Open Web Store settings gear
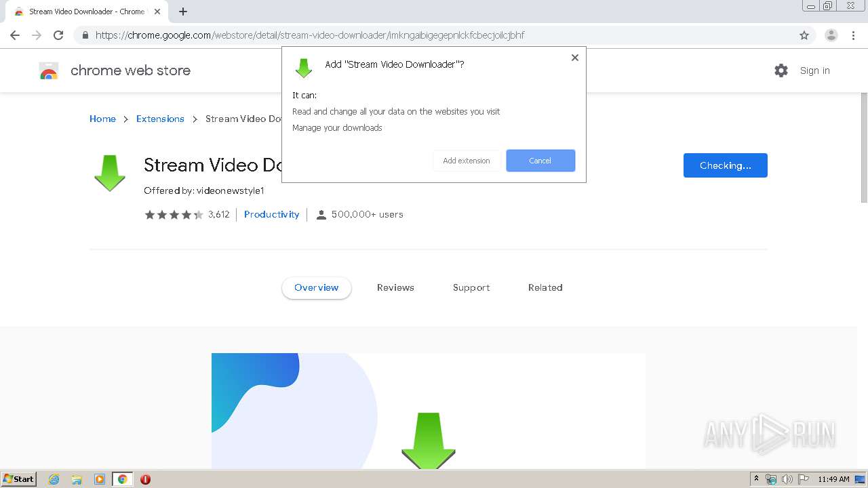This screenshot has width=868, height=488. pyautogui.click(x=781, y=70)
